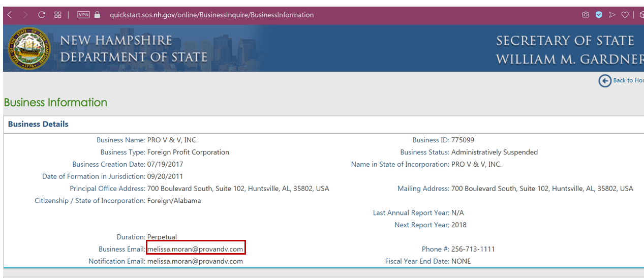Select business name value PRO V & V, INC.

(x=172, y=140)
